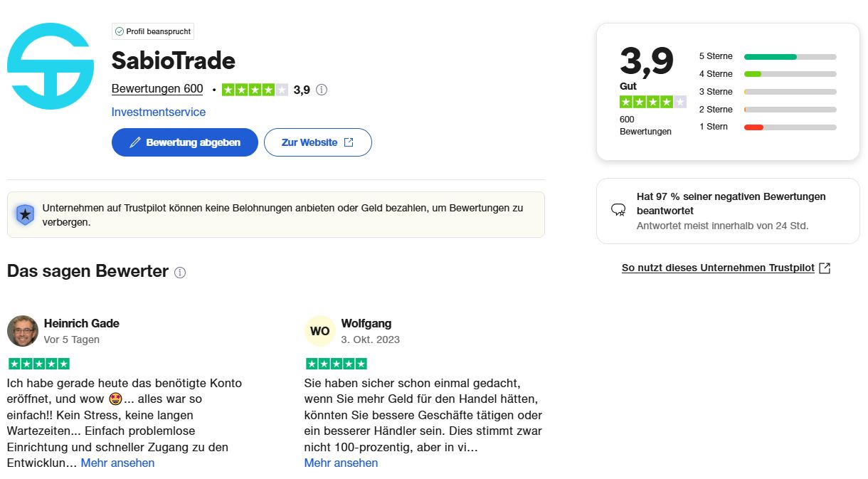The image size is (868, 479).
Task: Click the speech bubble reply icon
Action: click(x=618, y=210)
